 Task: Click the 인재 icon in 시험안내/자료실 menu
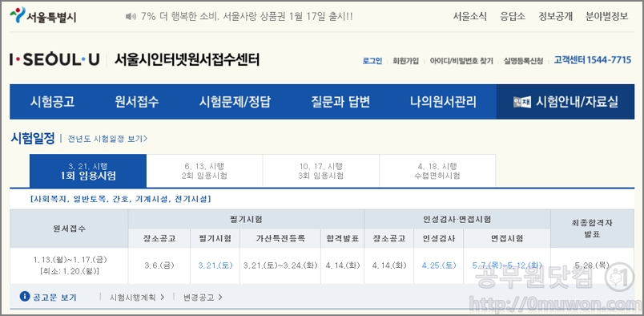[x=522, y=102]
